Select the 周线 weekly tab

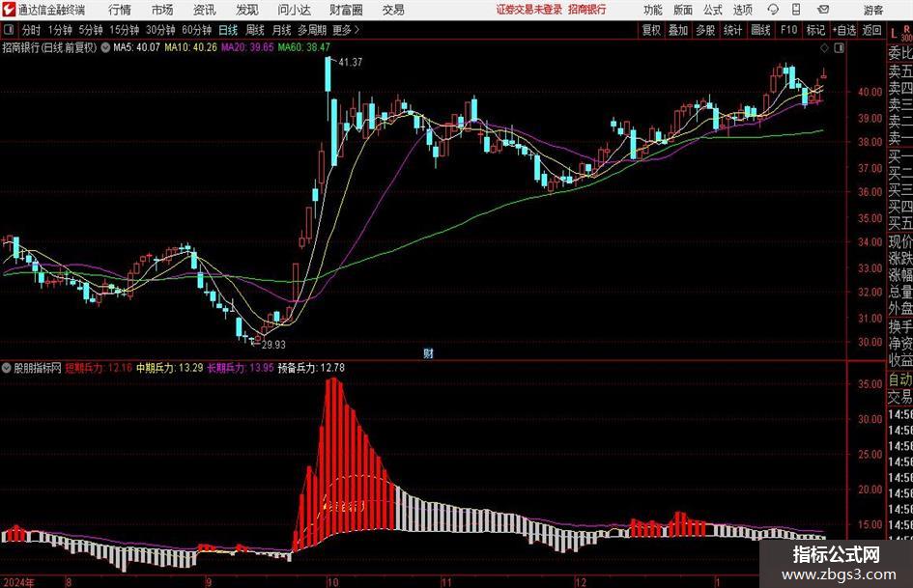254,30
